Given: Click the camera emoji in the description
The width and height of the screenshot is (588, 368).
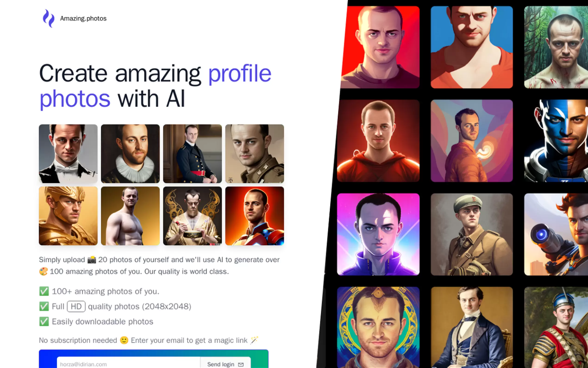Looking at the screenshot, I should pos(92,260).
